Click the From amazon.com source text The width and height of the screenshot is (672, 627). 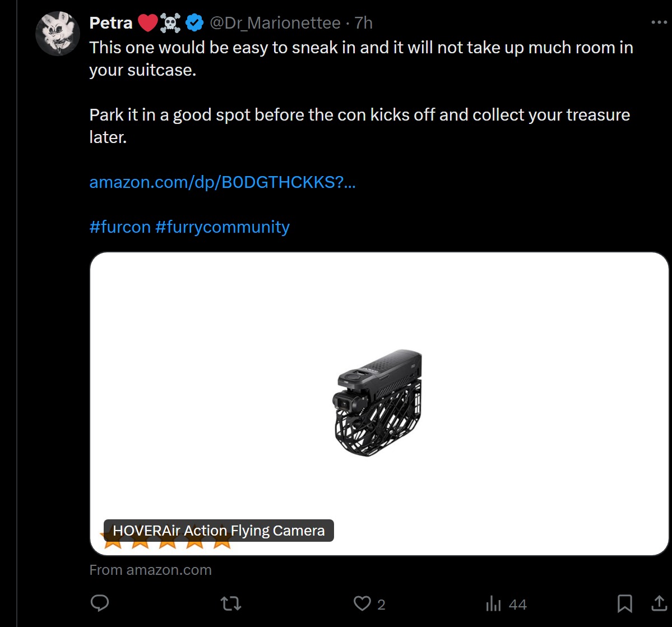(x=150, y=570)
